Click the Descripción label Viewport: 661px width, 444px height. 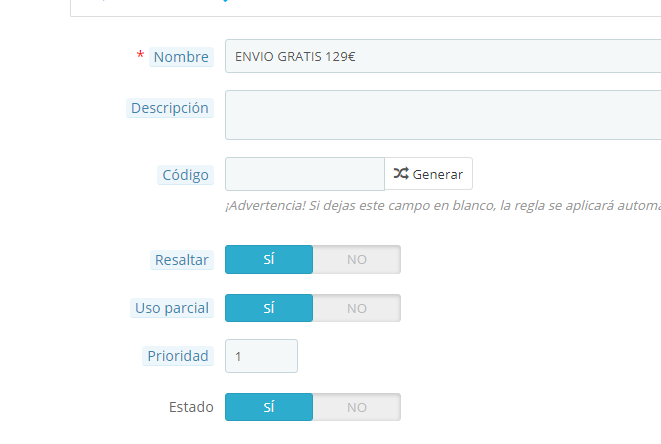pyautogui.click(x=170, y=108)
